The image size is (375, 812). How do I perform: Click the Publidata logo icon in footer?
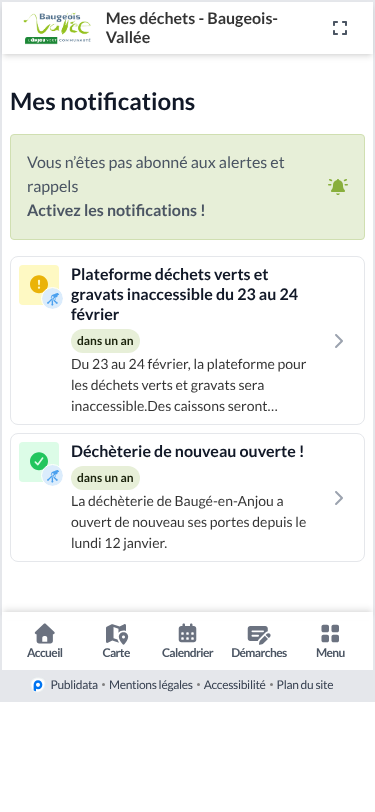point(38,685)
